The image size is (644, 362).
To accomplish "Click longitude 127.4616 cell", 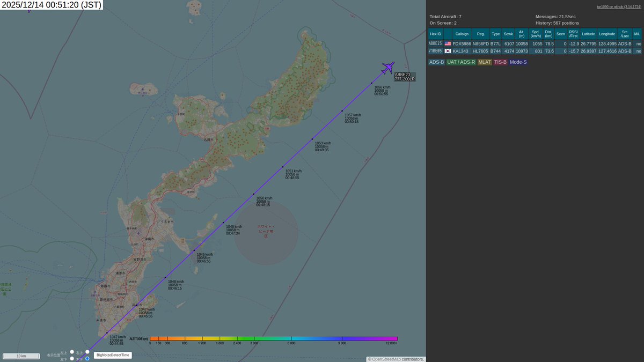I will click(x=607, y=51).
